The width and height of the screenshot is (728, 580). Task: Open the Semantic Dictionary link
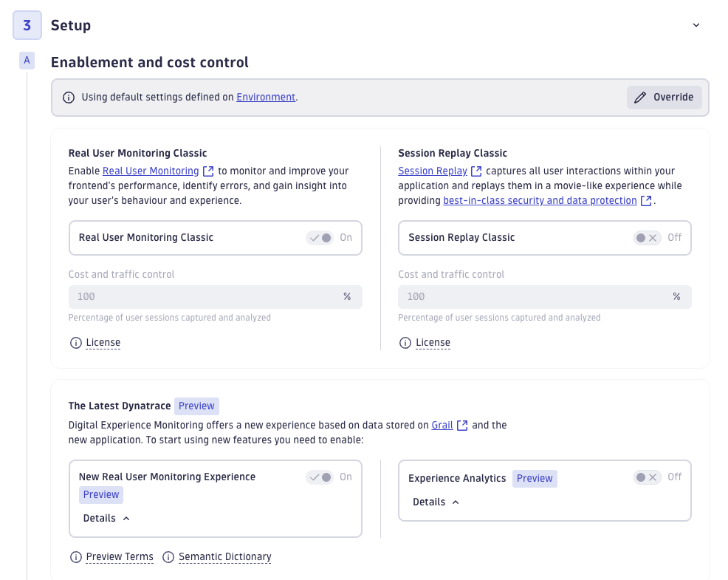click(225, 556)
